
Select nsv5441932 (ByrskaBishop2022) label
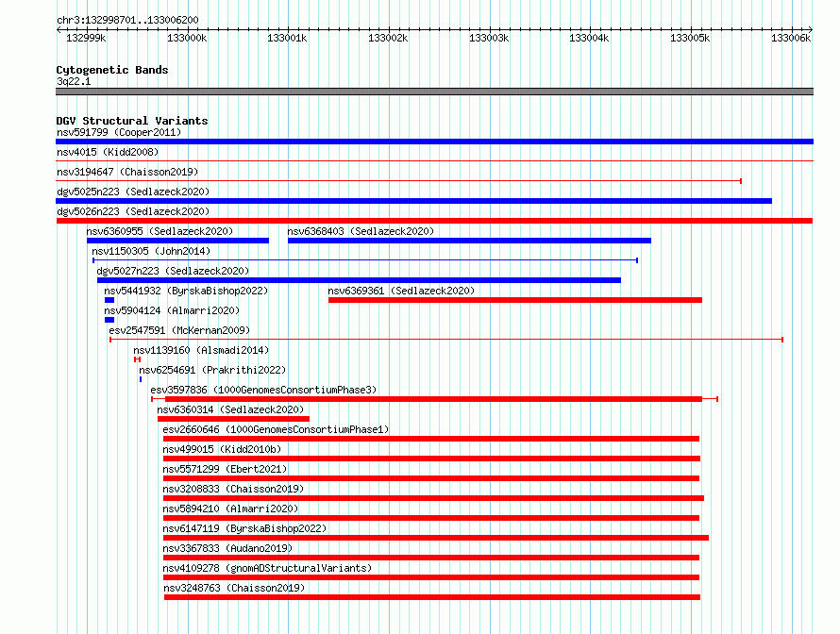coord(186,291)
